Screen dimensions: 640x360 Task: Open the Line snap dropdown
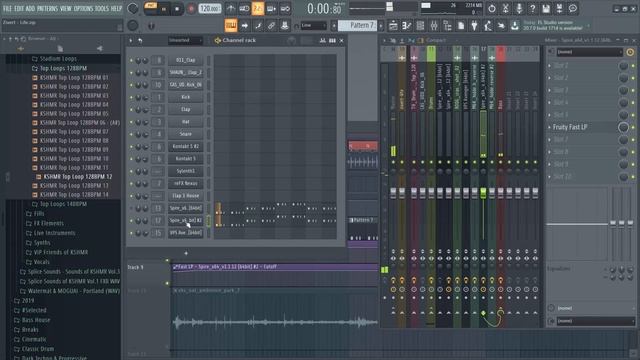[x=313, y=26]
